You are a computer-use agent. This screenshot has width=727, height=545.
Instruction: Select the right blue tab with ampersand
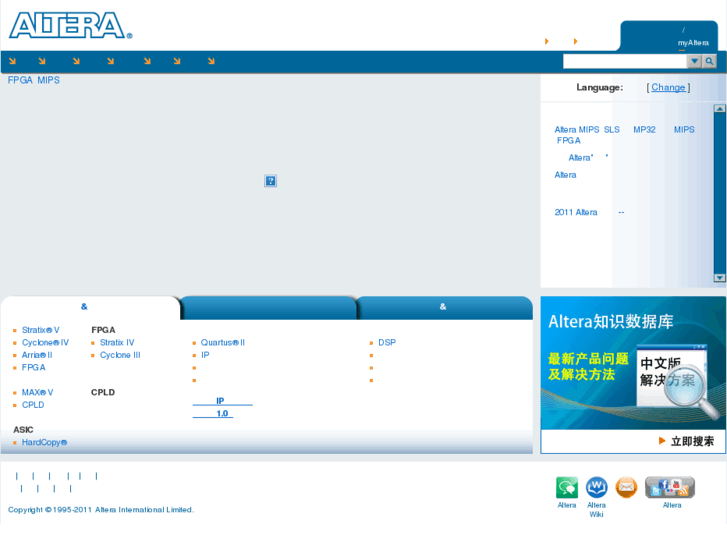point(445,308)
